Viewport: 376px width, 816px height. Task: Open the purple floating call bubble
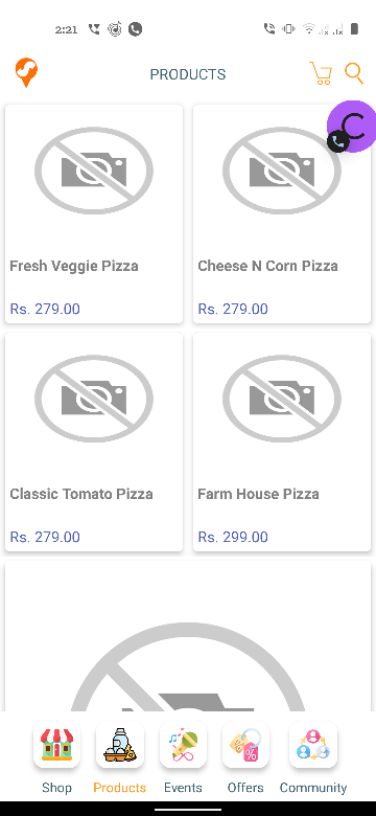[352, 127]
